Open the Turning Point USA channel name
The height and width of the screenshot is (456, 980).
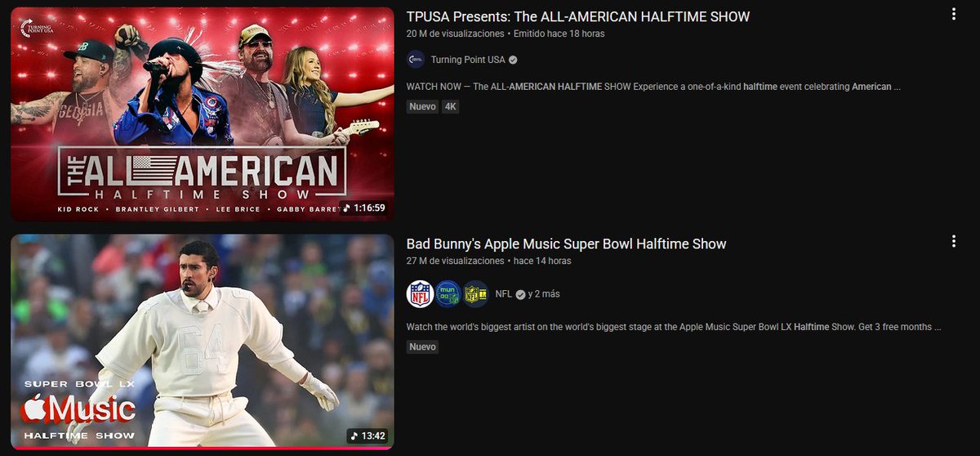(x=468, y=60)
